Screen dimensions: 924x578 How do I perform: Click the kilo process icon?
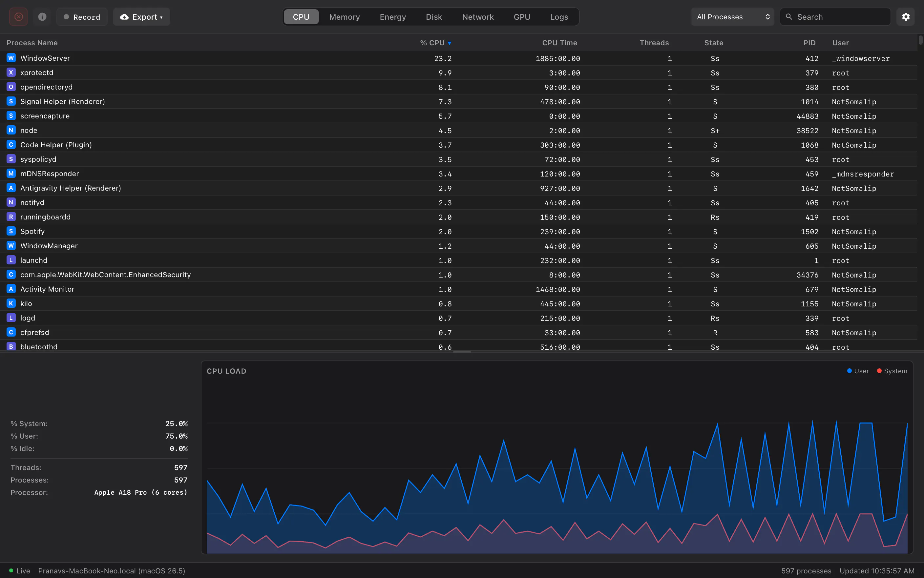(x=11, y=303)
